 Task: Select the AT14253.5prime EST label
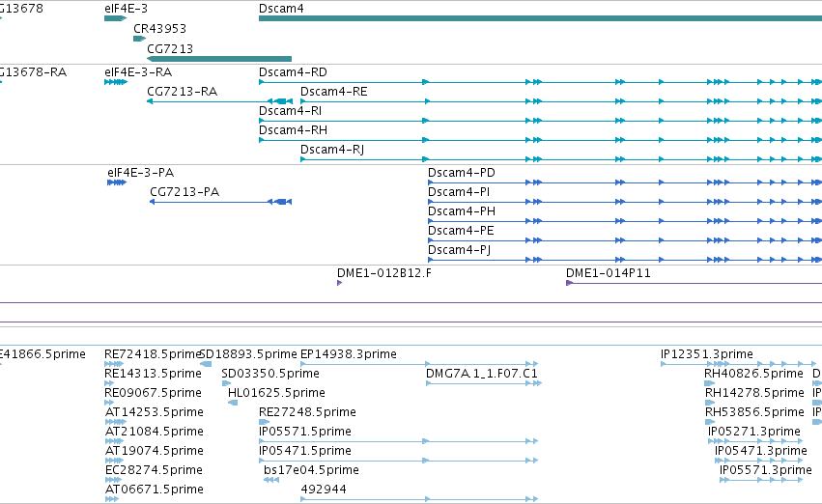[x=155, y=413]
